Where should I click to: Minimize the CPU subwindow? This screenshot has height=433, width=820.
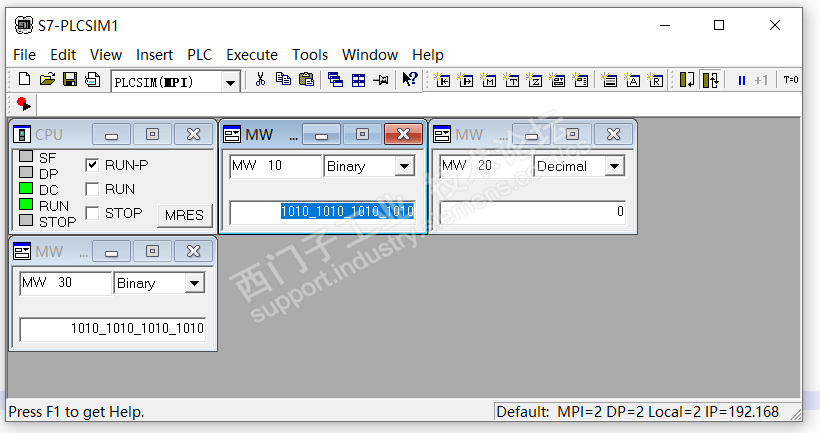pos(111,134)
